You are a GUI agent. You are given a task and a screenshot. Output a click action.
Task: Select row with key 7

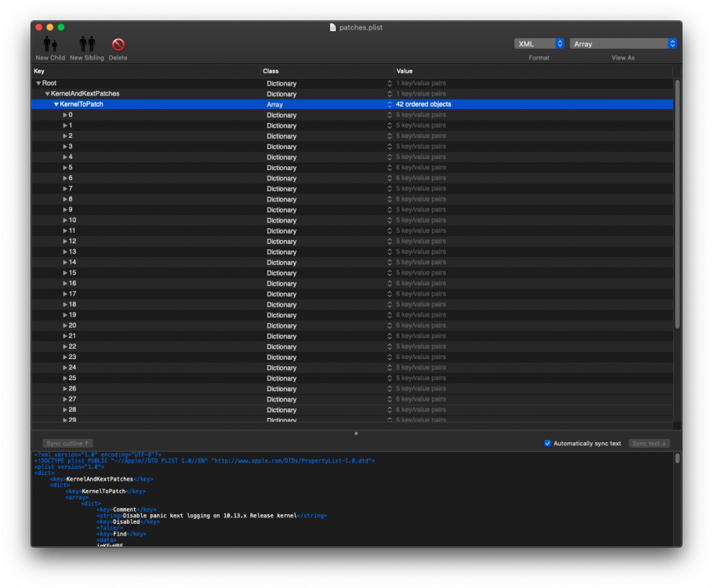(352, 189)
